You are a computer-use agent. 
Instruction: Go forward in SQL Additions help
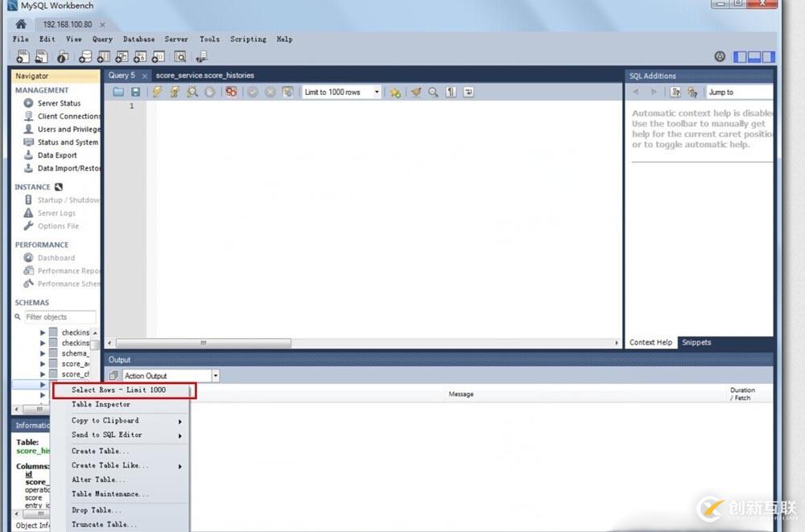pyautogui.click(x=654, y=92)
